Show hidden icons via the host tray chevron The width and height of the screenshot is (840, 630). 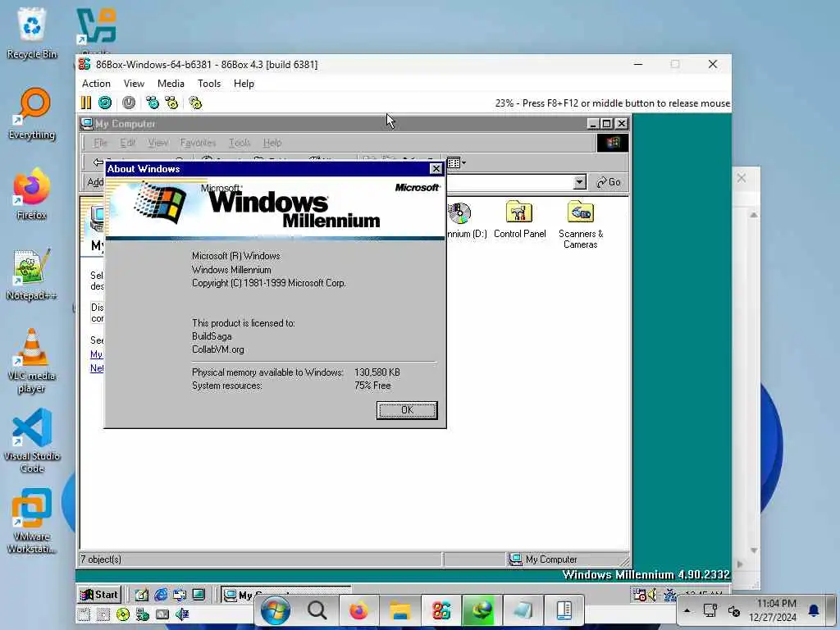coord(687,610)
